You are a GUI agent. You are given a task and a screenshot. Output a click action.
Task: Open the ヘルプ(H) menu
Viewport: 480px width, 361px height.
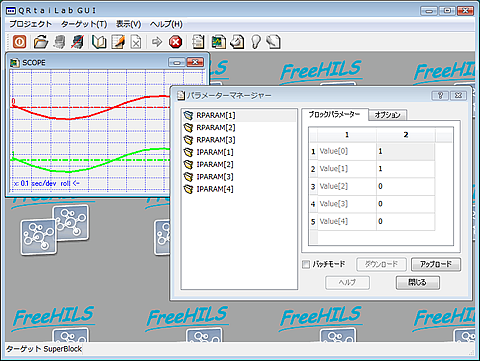click(166, 24)
